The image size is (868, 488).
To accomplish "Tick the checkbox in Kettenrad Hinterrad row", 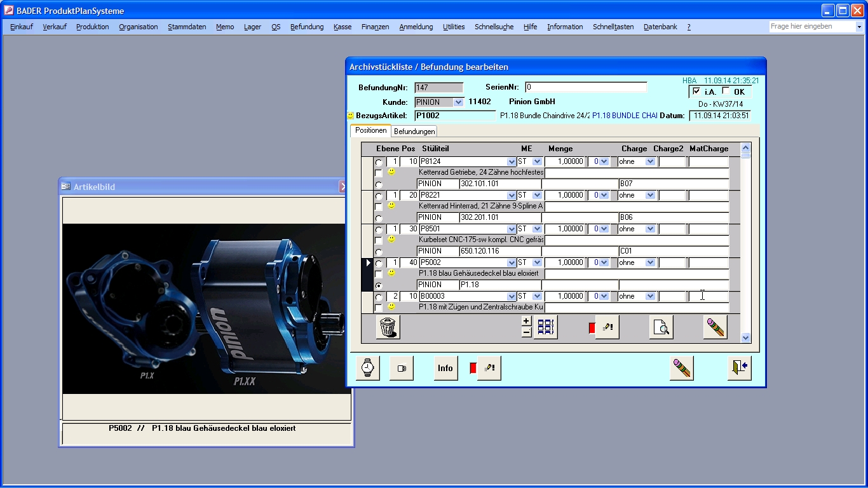I will (379, 207).
